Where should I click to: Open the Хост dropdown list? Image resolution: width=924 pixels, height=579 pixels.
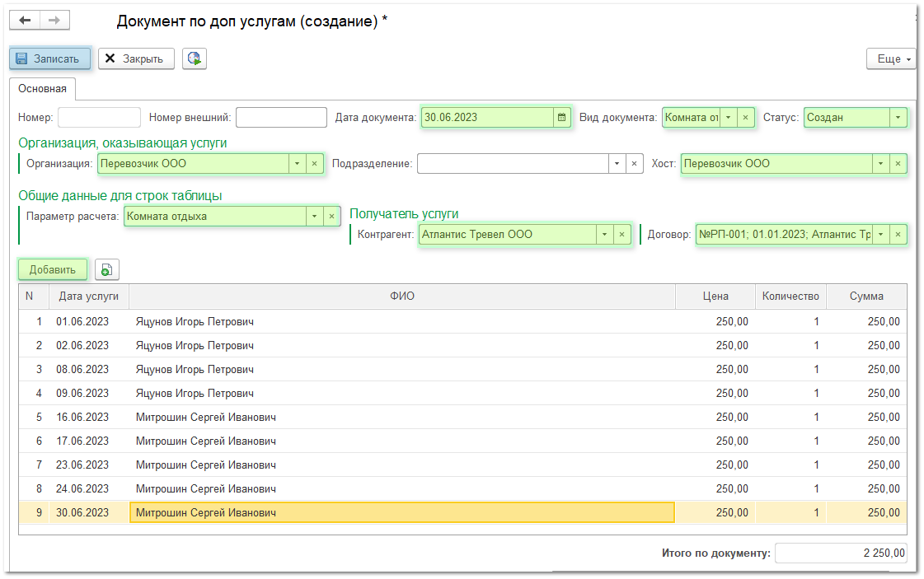[879, 164]
